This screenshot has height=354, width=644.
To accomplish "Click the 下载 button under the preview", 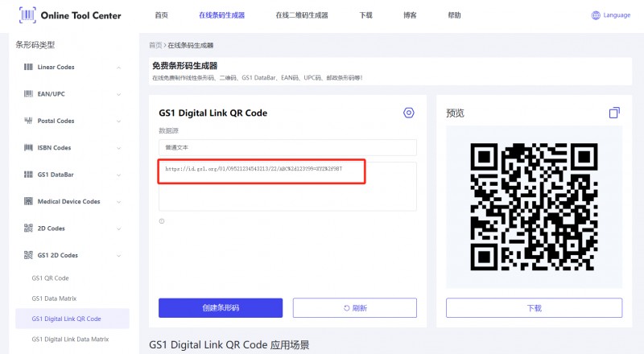I will coord(534,307).
